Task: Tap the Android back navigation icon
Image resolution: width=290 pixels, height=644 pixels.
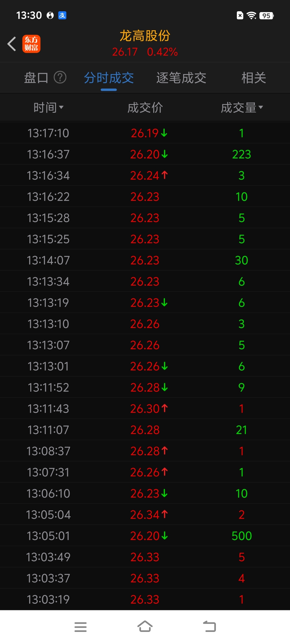Action: (x=209, y=627)
